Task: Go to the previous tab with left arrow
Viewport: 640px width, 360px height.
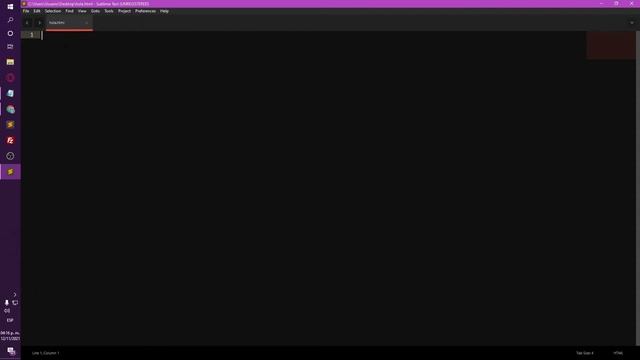Action: tap(27, 23)
